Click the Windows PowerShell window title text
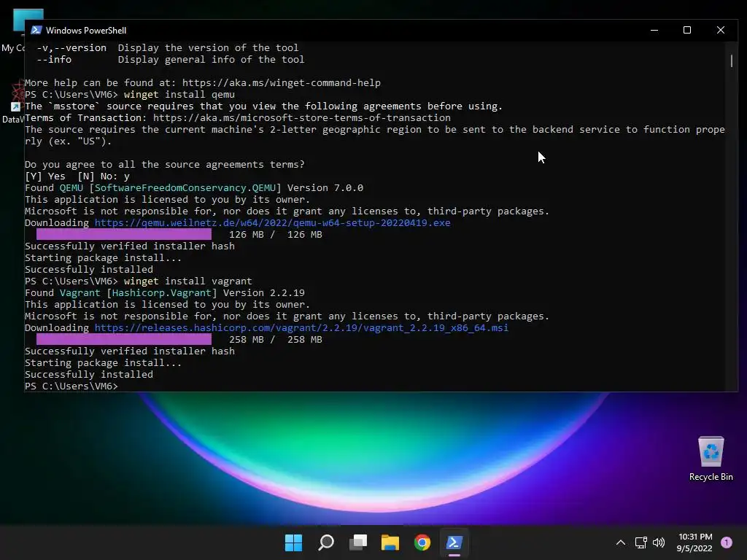The image size is (747, 560). click(86, 31)
